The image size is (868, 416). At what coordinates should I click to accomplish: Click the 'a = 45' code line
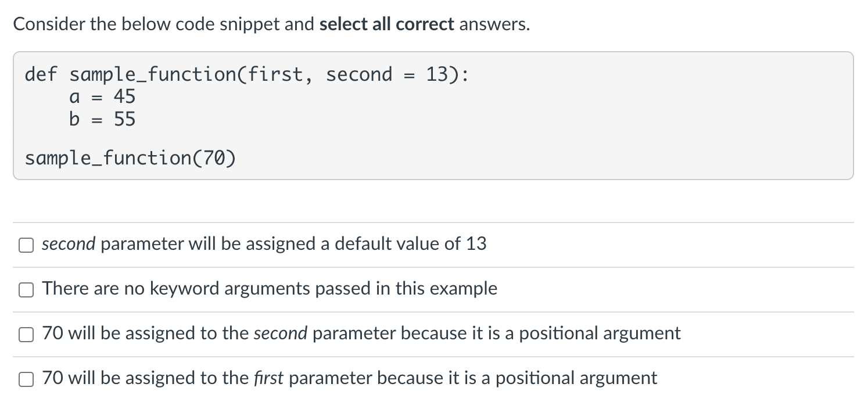[x=102, y=96]
